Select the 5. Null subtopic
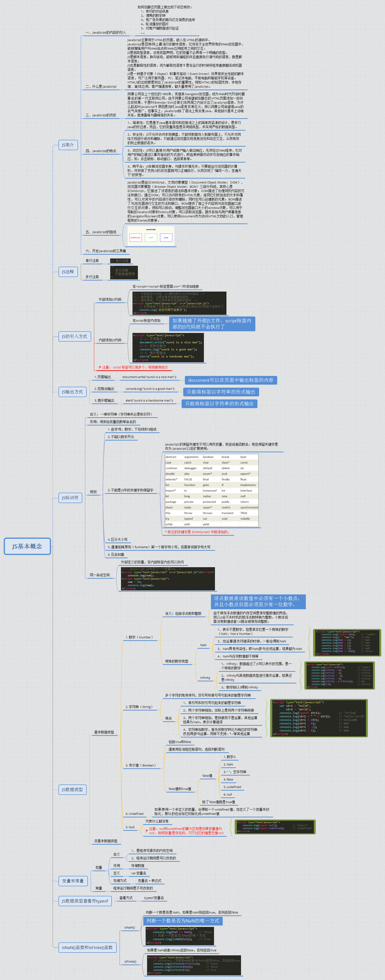385x980 pixels. (130, 827)
